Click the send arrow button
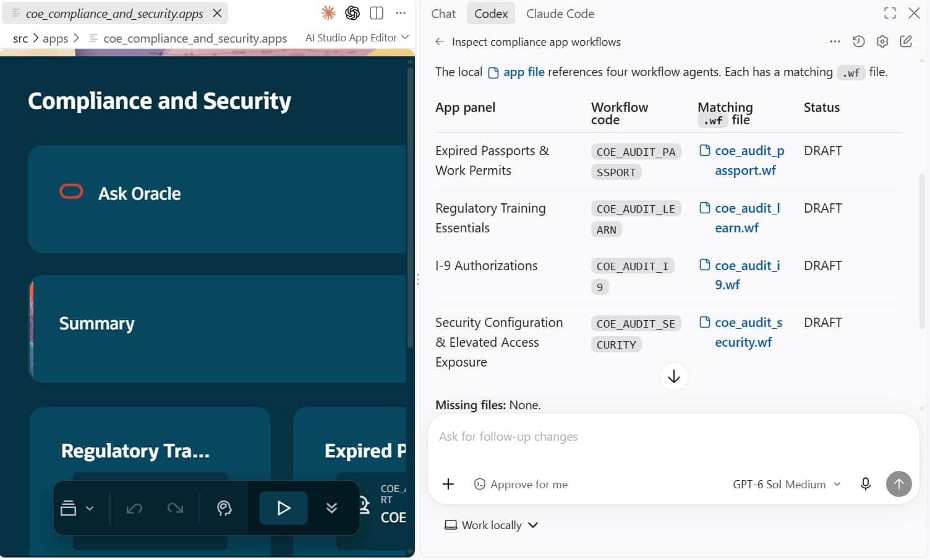 click(899, 484)
